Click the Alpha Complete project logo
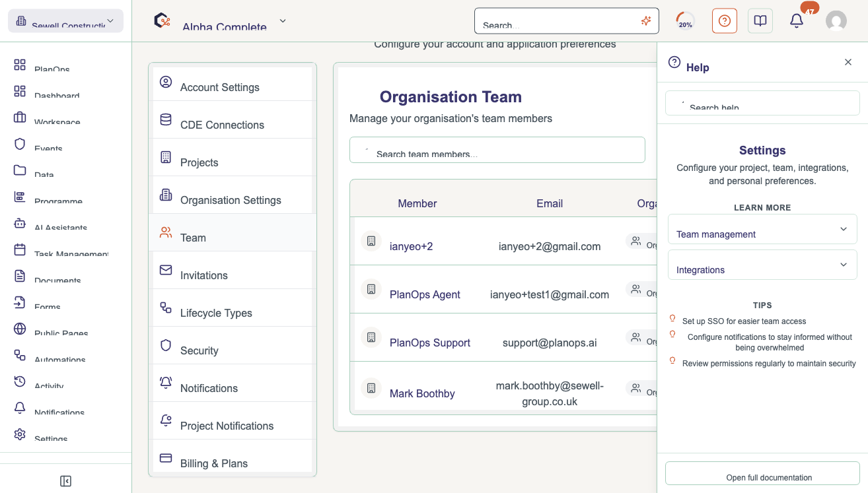Viewport: 868px width, 493px height. click(x=162, y=20)
